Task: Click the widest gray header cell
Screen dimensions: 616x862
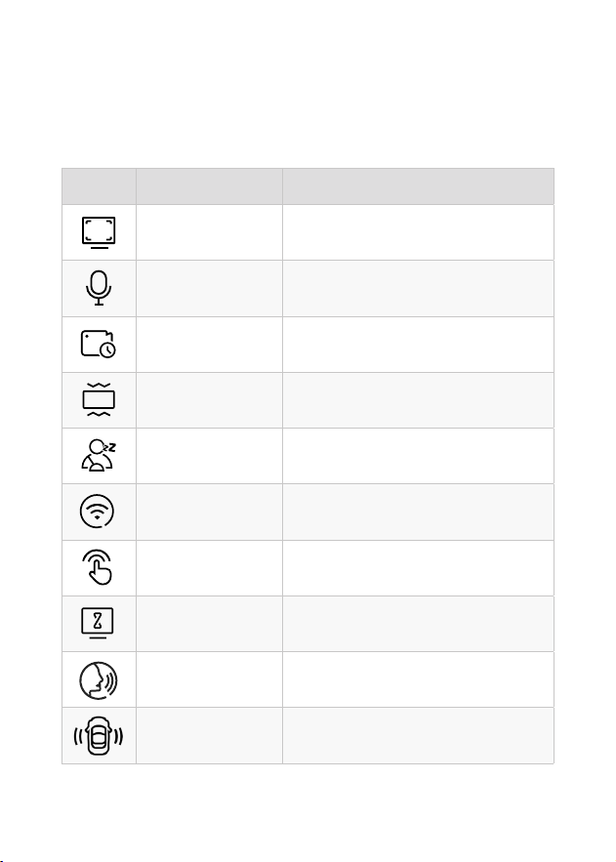Action: click(x=418, y=186)
